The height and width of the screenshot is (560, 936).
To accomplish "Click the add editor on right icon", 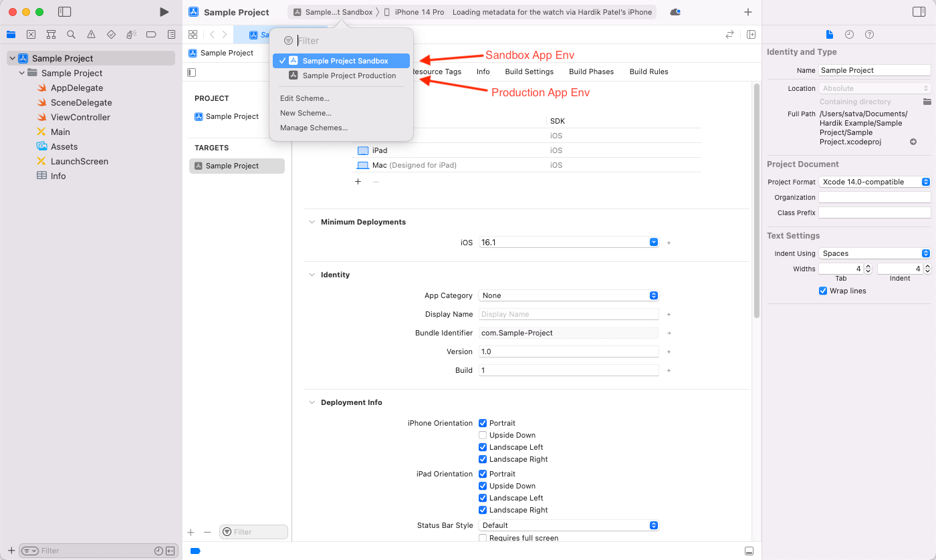I will [751, 35].
